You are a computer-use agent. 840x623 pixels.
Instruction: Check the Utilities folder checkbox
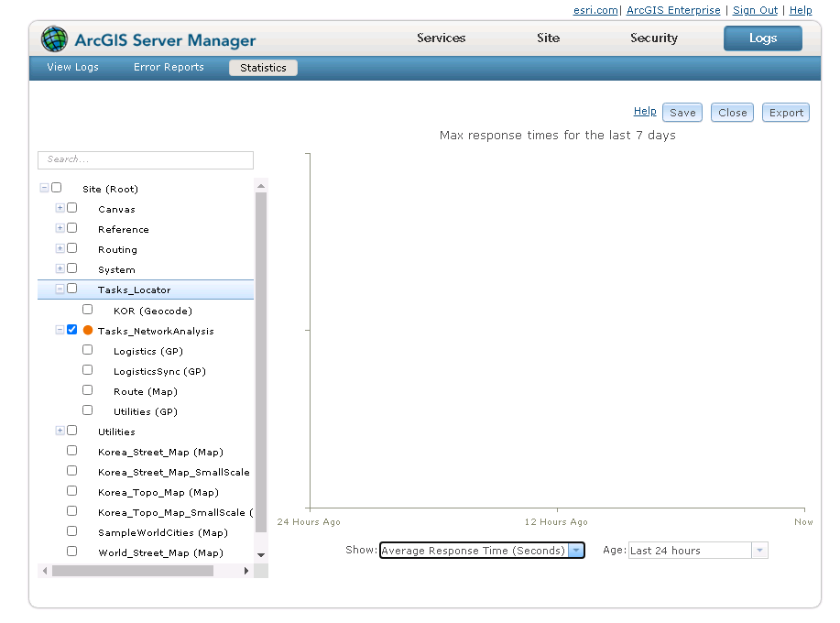click(x=71, y=431)
